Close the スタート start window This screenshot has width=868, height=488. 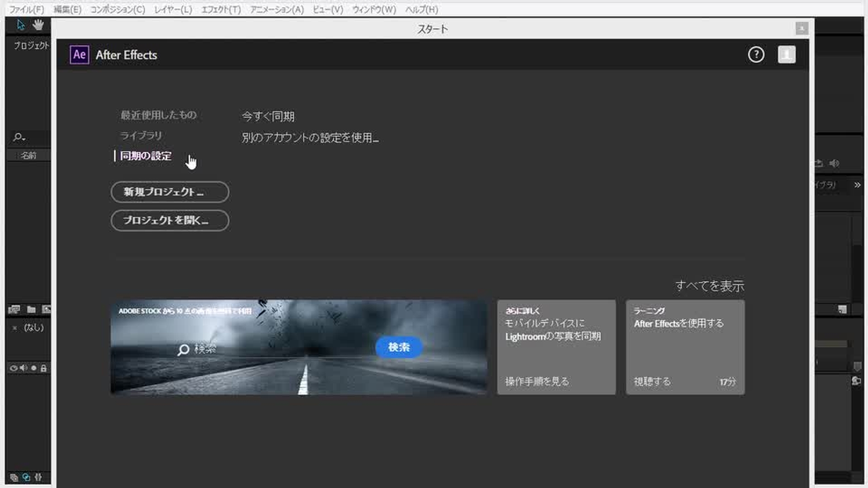[802, 28]
